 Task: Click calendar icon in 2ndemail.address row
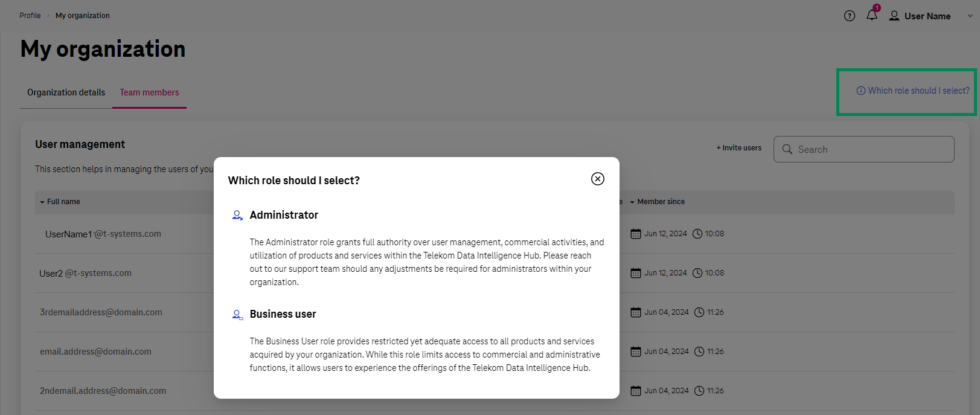[636, 391]
